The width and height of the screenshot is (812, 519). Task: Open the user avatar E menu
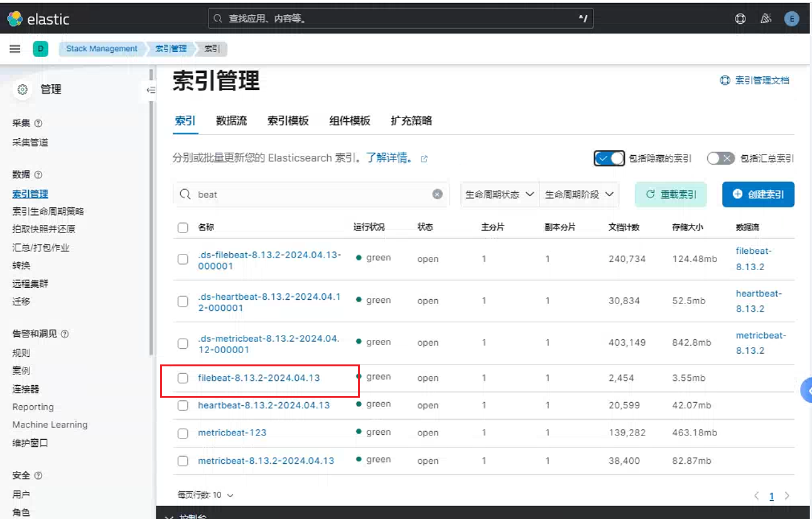[791, 19]
